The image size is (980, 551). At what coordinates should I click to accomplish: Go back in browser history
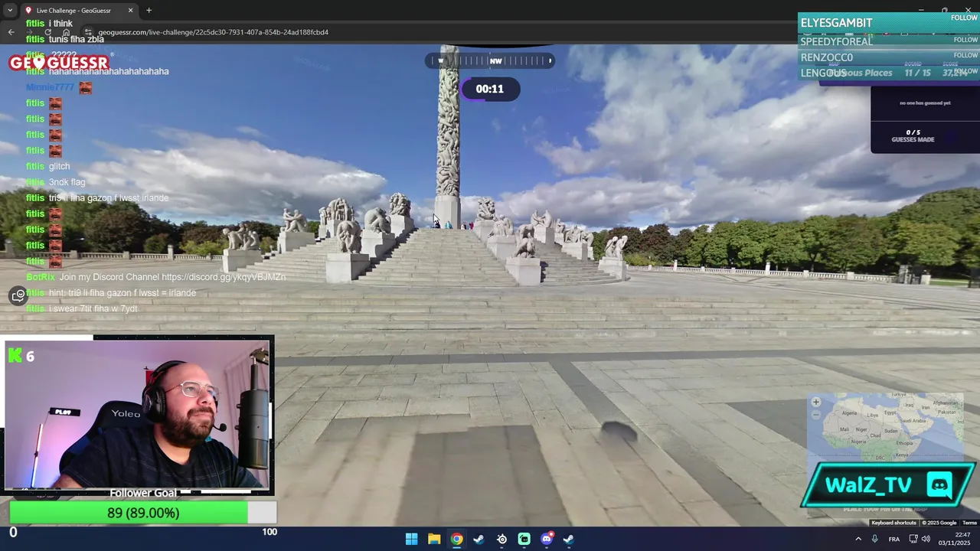pyautogui.click(x=11, y=32)
